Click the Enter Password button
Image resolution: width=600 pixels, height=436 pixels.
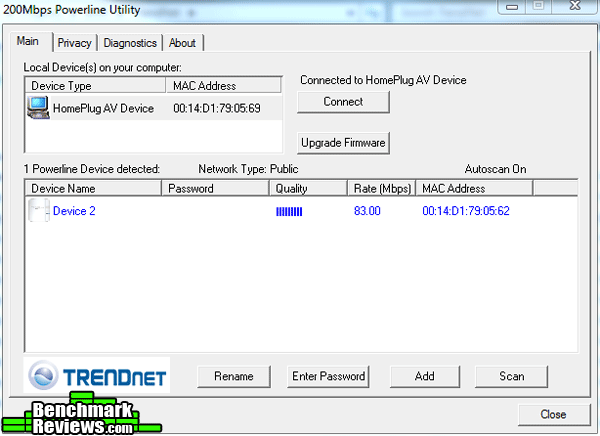(328, 376)
